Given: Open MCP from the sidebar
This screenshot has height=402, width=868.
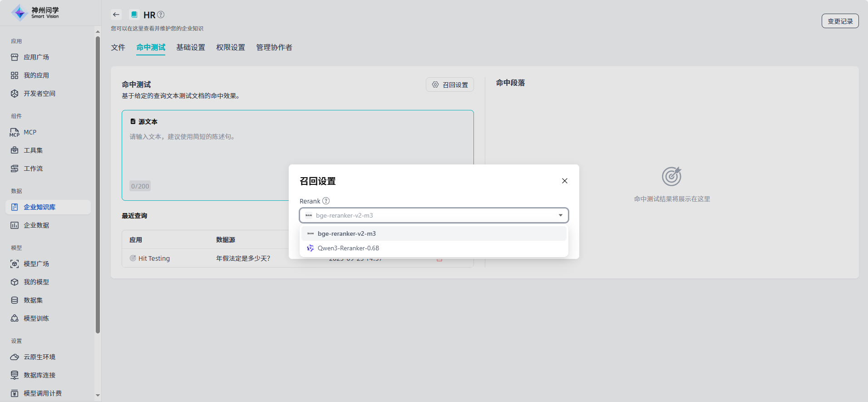Looking at the screenshot, I should 30,132.
